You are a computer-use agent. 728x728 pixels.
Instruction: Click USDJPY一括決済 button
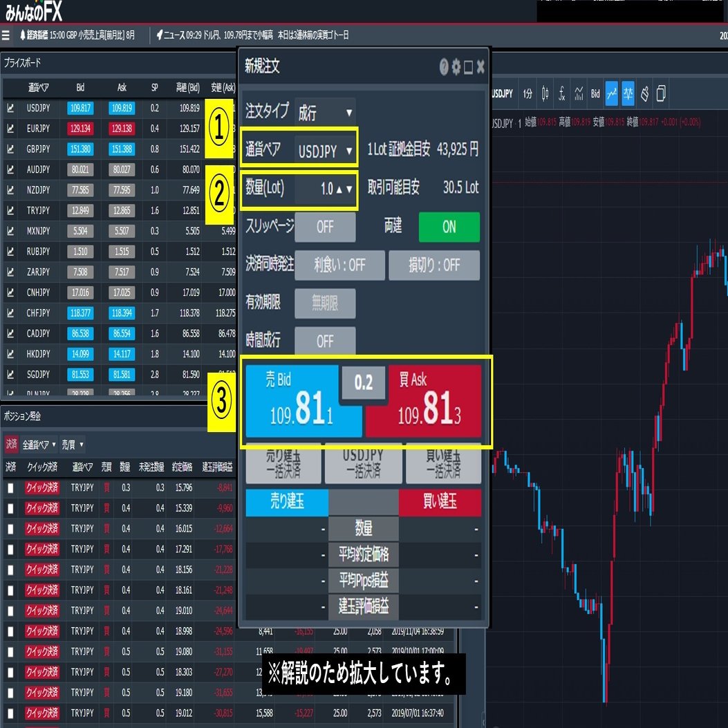click(364, 464)
